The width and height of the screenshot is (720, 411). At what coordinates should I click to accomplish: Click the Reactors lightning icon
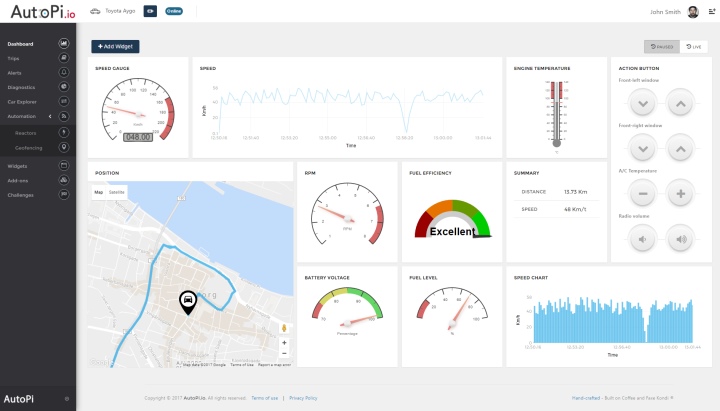click(64, 131)
